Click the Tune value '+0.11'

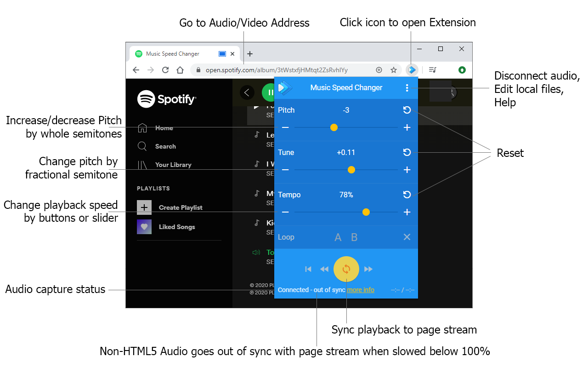click(346, 152)
